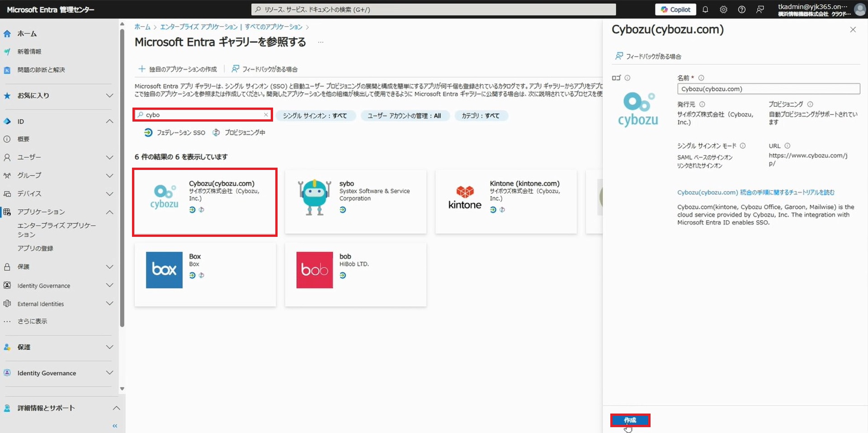
Task: Click フィードバックがある場合 in the Cybozu panel
Action: pyautogui.click(x=648, y=56)
